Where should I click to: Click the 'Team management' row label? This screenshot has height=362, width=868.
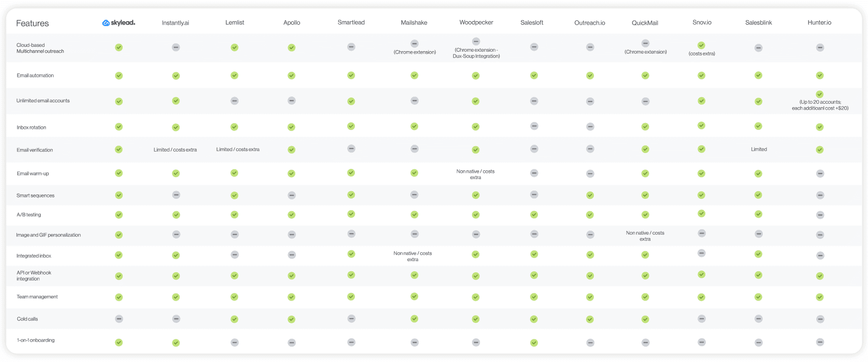point(37,297)
